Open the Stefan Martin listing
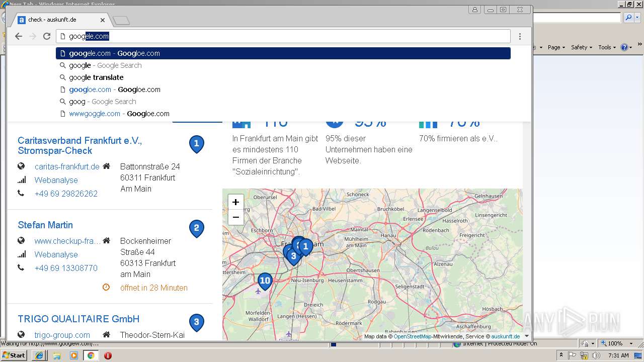Image resolution: width=644 pixels, height=362 pixels. pyautogui.click(x=45, y=225)
